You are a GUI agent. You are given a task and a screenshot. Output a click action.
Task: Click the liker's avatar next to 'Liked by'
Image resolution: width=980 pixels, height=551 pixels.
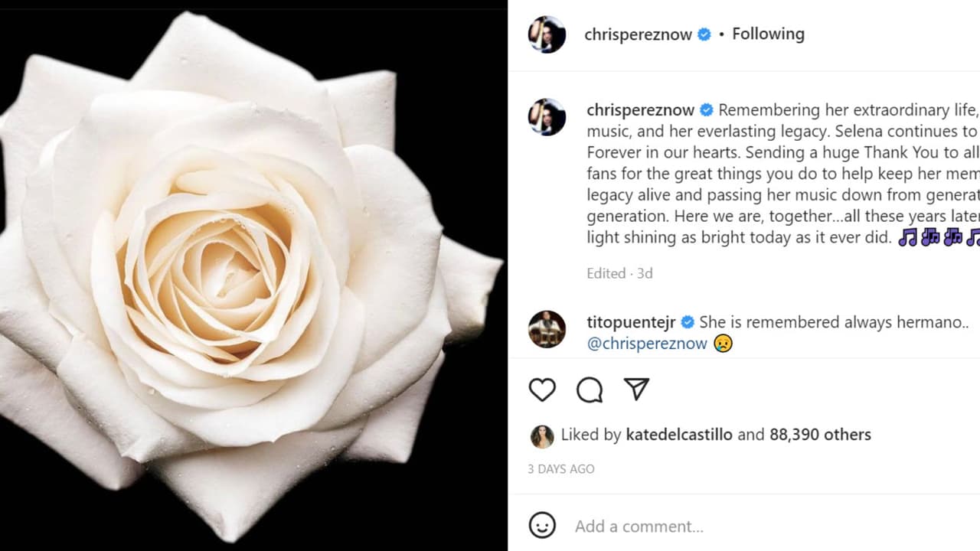pyautogui.click(x=542, y=434)
